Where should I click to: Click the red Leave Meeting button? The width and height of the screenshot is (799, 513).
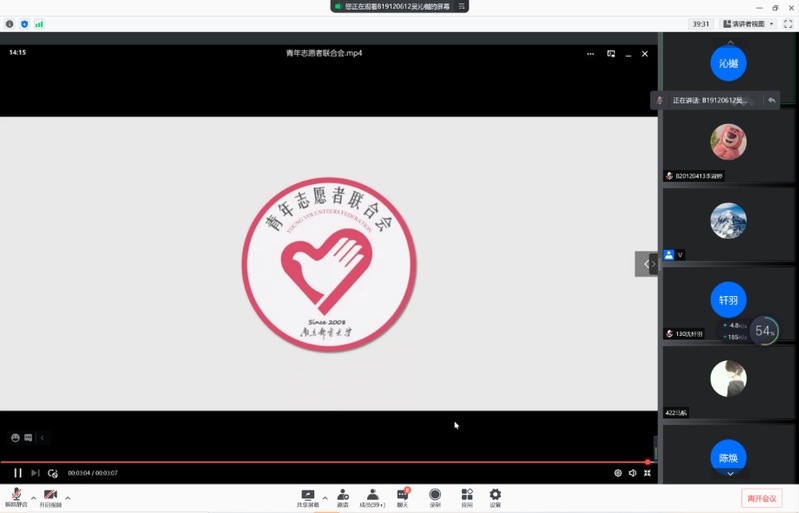[761, 498]
